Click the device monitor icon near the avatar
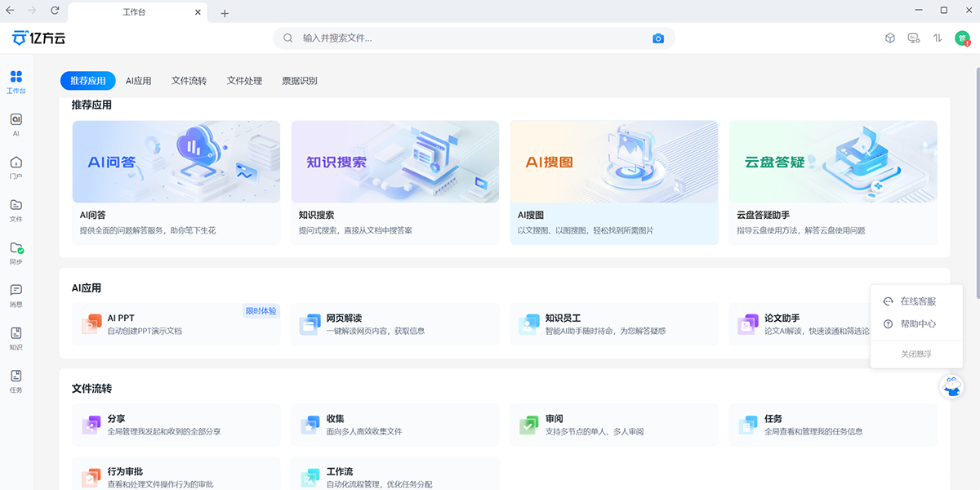This screenshot has height=490, width=980. [914, 38]
